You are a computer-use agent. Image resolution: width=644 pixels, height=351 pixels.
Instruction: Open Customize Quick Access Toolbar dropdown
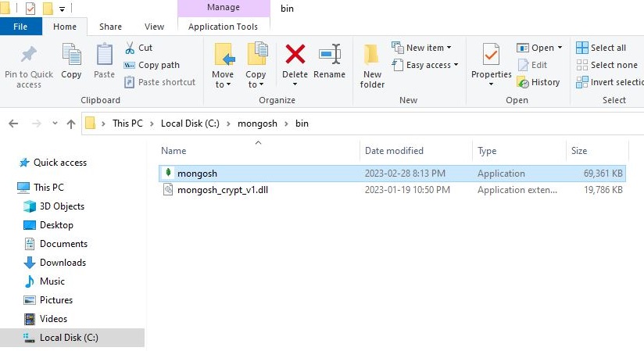pyautogui.click(x=62, y=9)
